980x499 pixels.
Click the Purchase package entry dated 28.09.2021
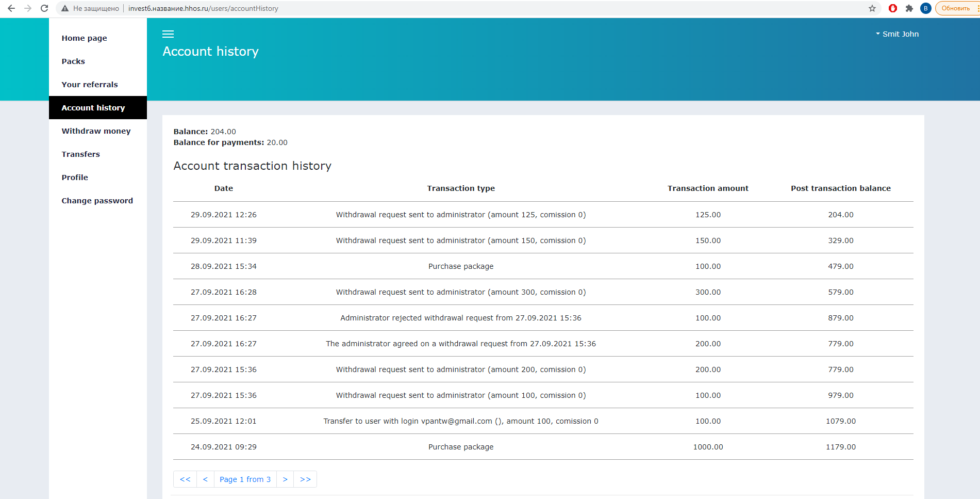pyautogui.click(x=461, y=266)
